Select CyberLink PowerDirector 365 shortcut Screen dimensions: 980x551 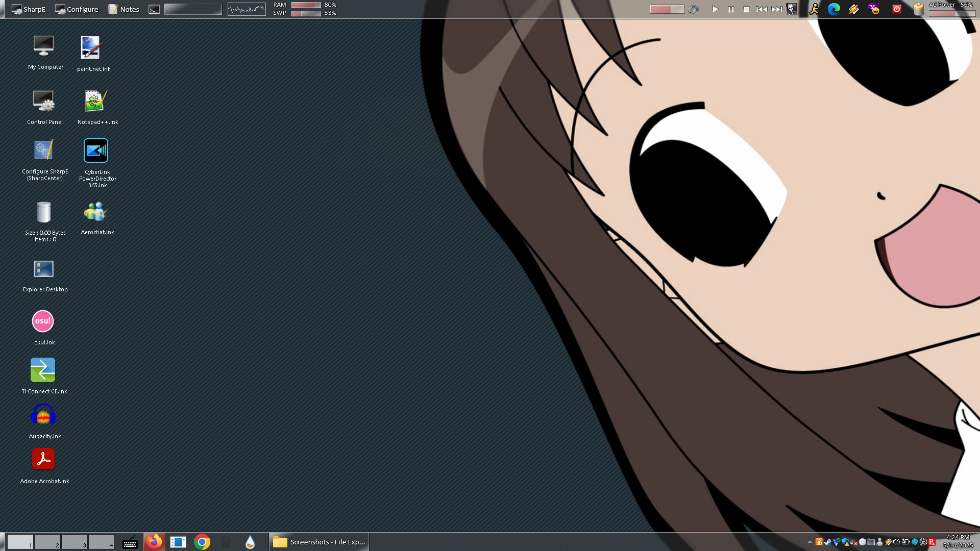[97, 163]
